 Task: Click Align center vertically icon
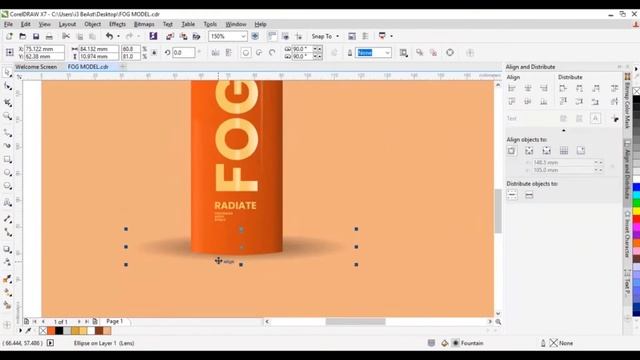[528, 102]
